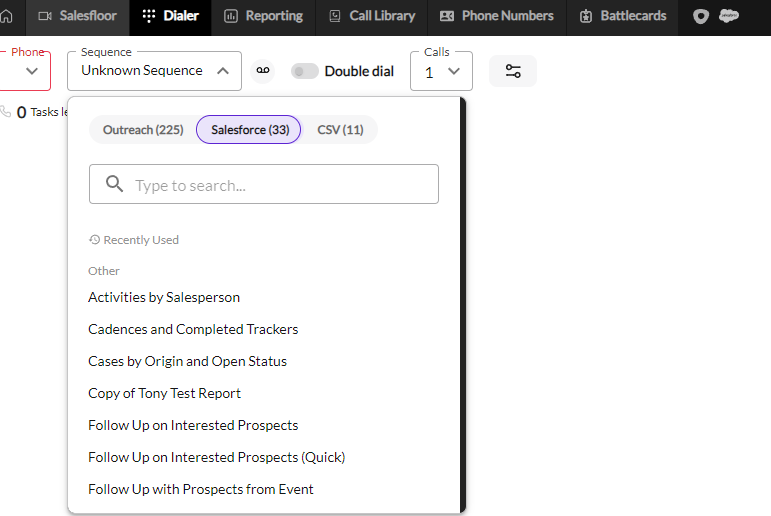Toggle the Double dial switch
This screenshot has height=516, width=771.
point(304,71)
